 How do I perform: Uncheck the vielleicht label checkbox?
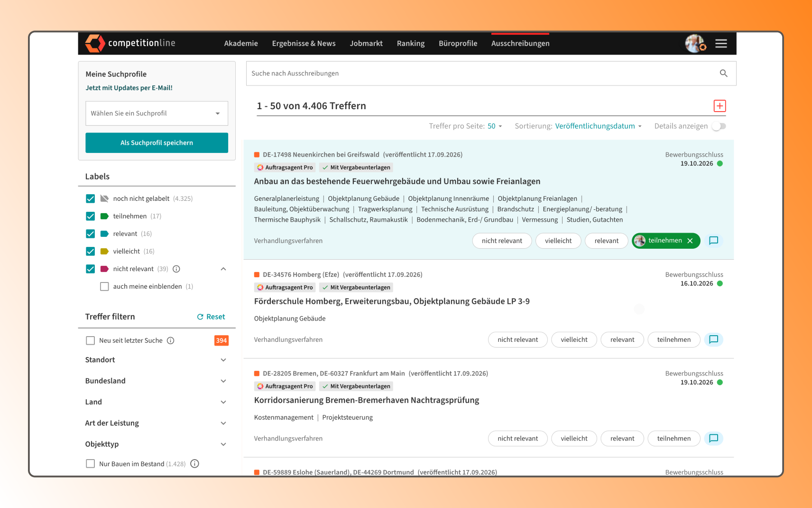point(90,251)
